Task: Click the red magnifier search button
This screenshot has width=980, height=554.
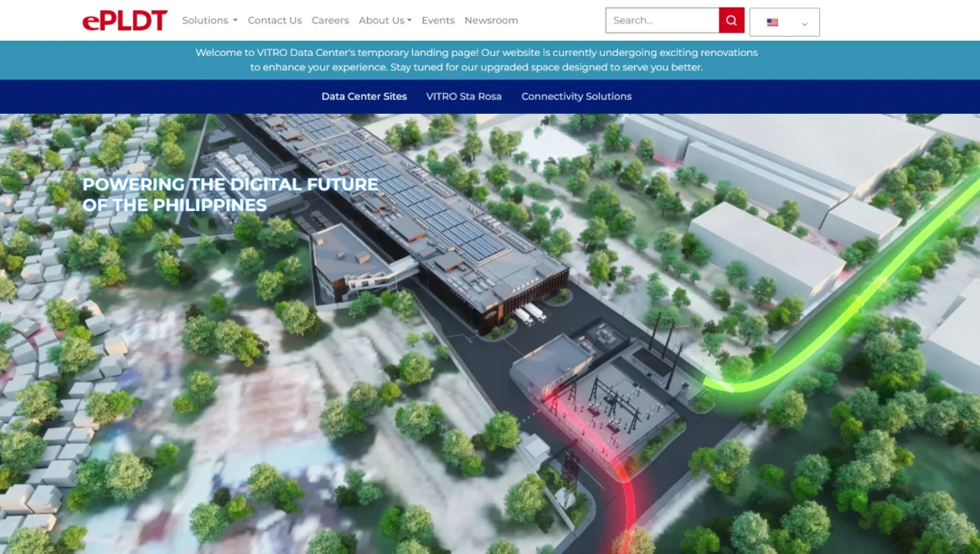Action: tap(731, 20)
